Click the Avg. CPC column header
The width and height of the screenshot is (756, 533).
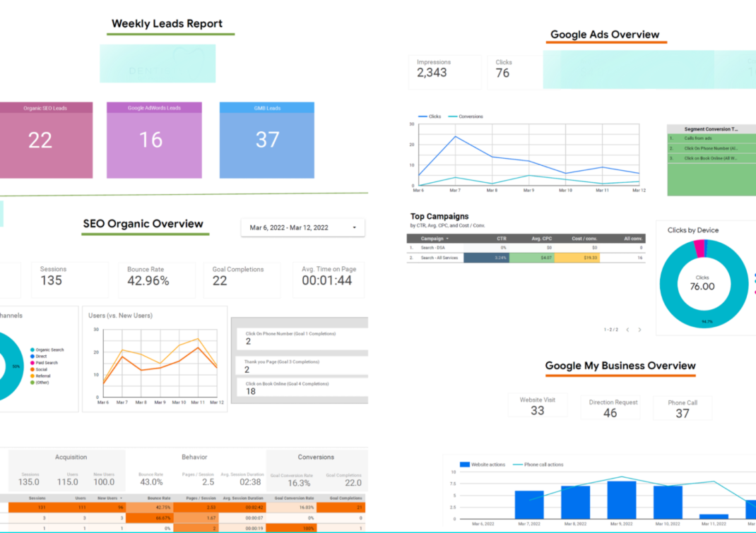point(541,239)
